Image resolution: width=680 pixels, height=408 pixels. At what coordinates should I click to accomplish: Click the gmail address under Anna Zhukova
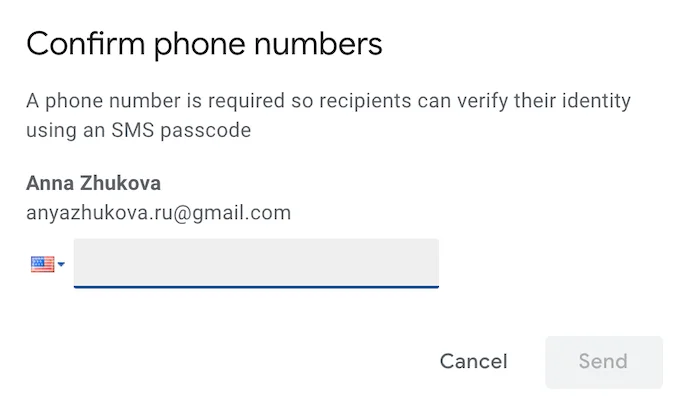click(x=158, y=212)
